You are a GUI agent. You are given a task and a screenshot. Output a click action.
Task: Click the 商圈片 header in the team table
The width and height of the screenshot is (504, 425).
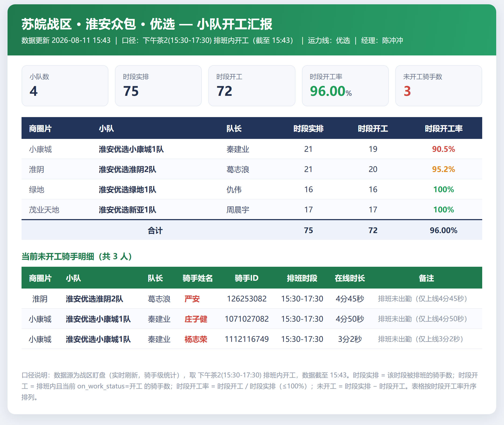pos(40,128)
